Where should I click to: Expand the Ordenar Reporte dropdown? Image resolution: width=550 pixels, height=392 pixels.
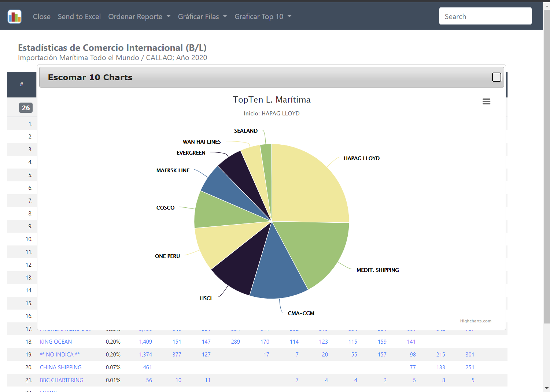(139, 16)
